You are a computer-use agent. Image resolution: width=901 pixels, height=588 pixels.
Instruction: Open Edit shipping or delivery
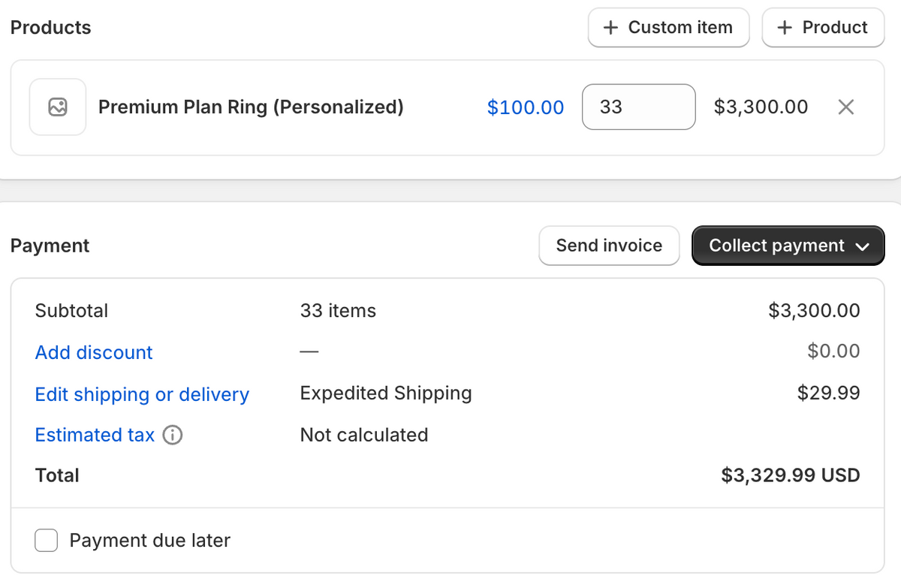142,394
